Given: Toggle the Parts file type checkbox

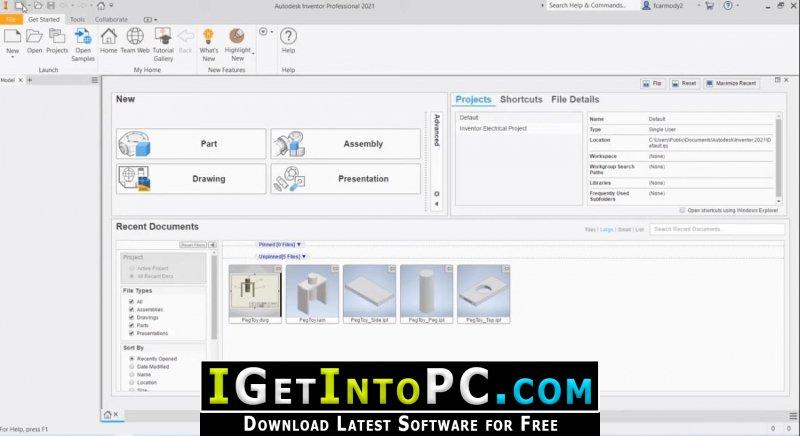Looking at the screenshot, I should click(x=132, y=325).
